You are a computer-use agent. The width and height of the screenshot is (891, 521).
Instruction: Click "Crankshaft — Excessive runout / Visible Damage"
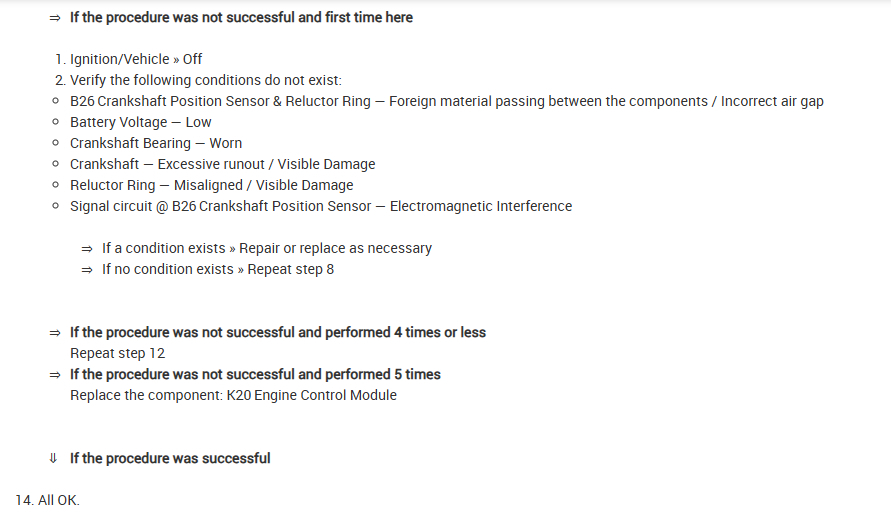coord(222,164)
